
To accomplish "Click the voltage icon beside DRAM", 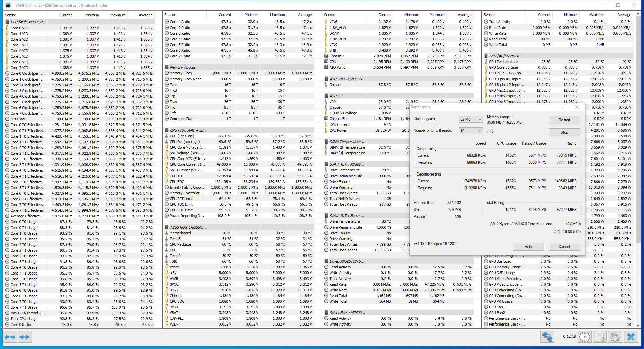I will [326, 33].
